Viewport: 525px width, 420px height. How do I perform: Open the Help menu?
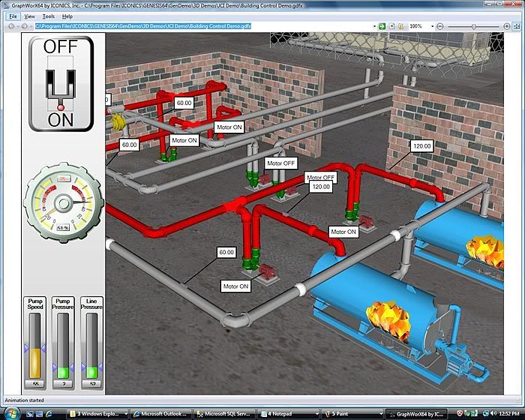point(67,16)
